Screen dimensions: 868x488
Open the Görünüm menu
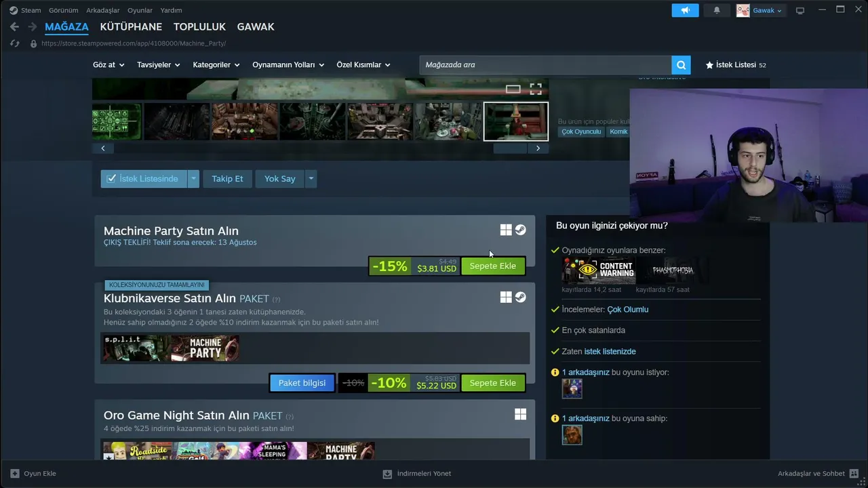coord(63,10)
